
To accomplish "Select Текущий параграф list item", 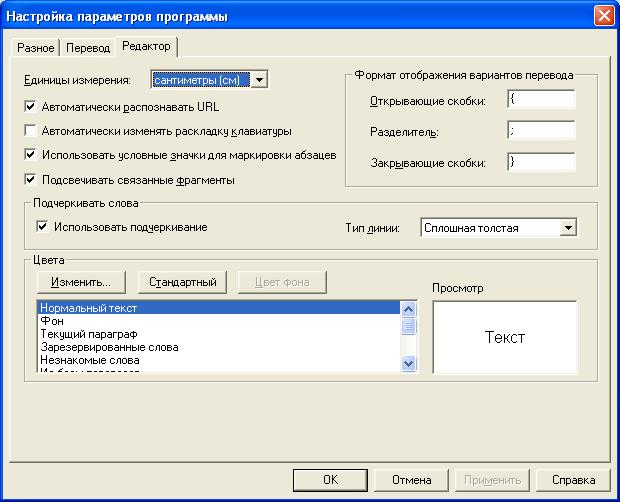I will (x=219, y=334).
